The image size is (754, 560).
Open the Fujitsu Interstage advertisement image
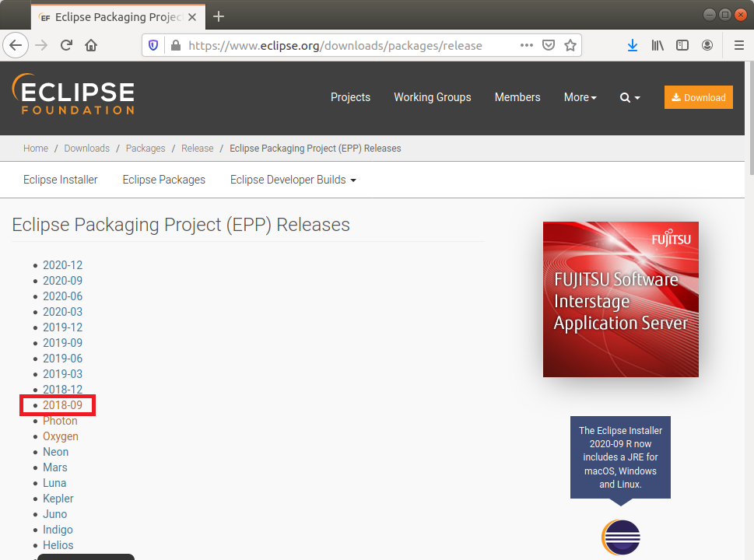621,299
